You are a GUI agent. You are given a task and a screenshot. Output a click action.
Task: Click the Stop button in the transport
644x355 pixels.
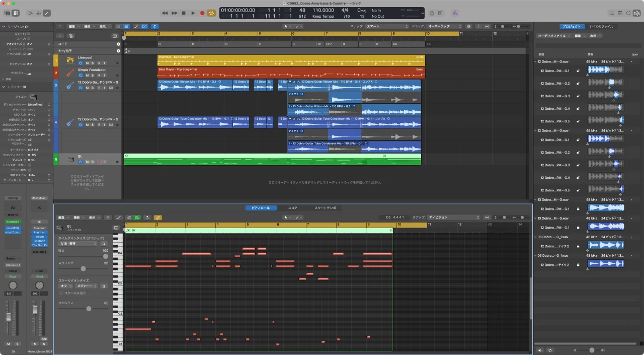[x=184, y=13]
